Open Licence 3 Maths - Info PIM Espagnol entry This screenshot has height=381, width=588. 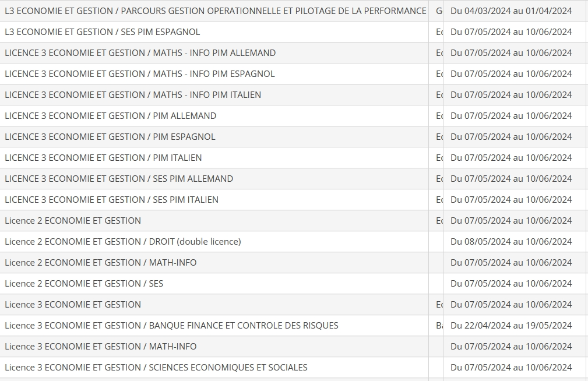[x=293, y=74]
